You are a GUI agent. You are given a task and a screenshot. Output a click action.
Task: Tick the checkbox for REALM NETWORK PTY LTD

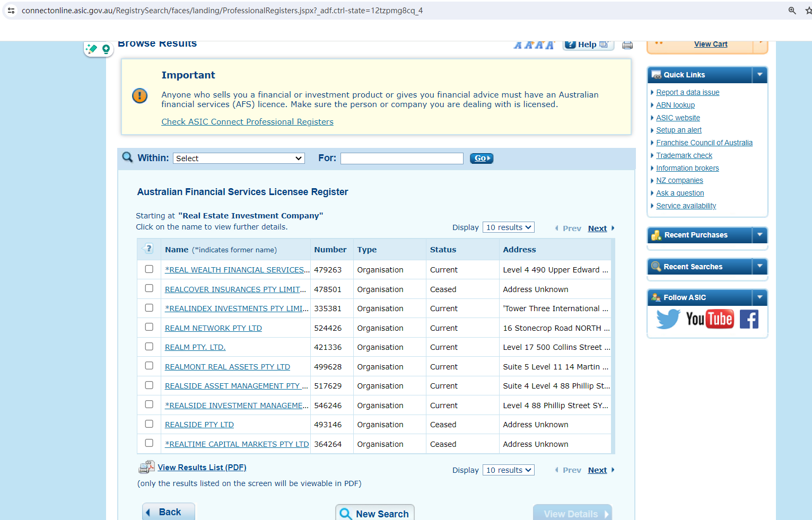(149, 327)
